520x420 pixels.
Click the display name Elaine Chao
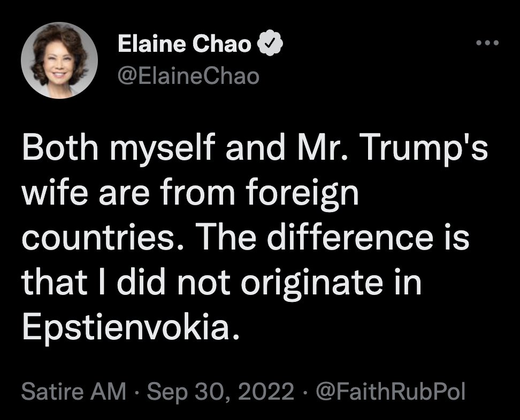(x=185, y=44)
